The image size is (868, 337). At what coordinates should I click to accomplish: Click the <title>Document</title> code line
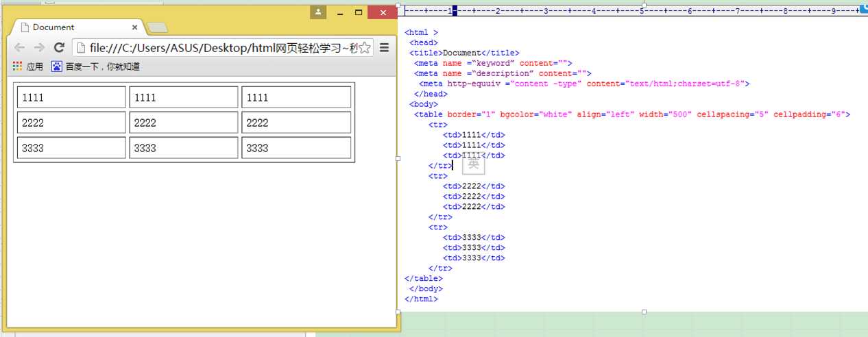(x=464, y=53)
